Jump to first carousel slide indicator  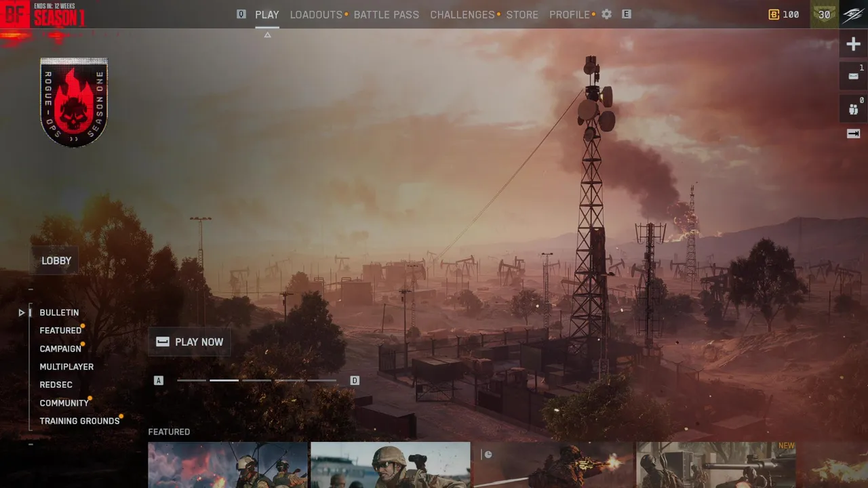(191, 381)
